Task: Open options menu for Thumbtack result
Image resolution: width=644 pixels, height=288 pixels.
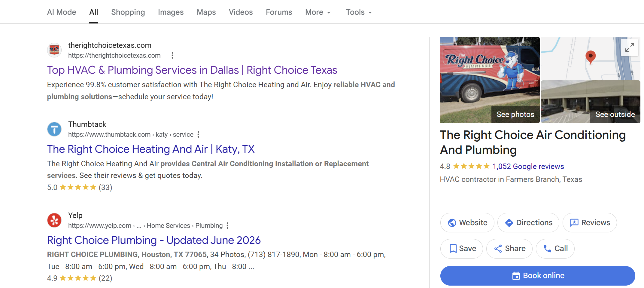Action: pyautogui.click(x=198, y=134)
